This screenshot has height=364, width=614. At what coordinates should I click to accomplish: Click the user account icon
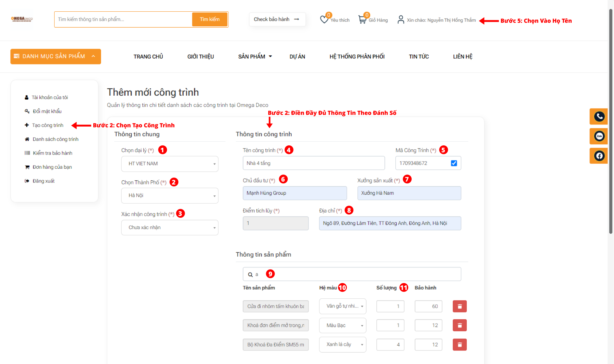[401, 20]
